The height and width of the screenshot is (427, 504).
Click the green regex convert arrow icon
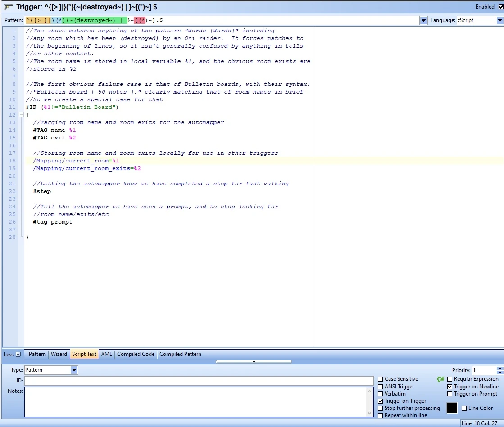coord(440,379)
